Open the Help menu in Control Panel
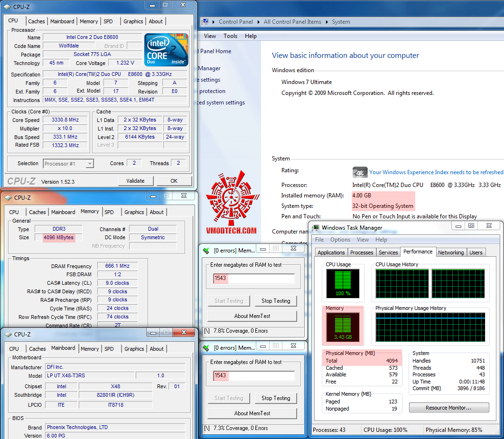 251,36
